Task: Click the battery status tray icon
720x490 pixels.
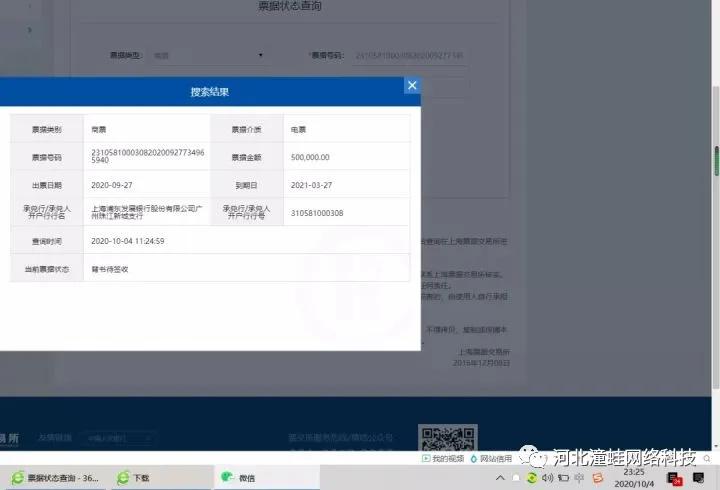Action: (563, 478)
